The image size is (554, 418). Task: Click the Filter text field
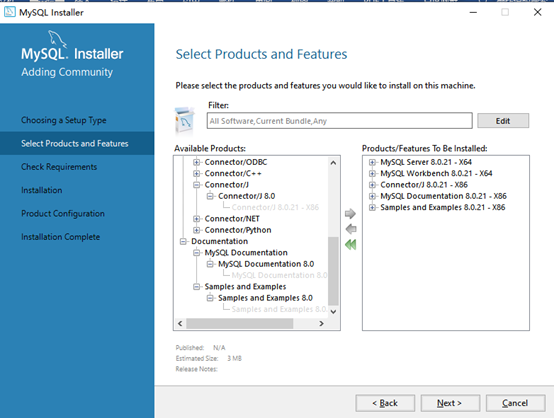[x=340, y=121]
